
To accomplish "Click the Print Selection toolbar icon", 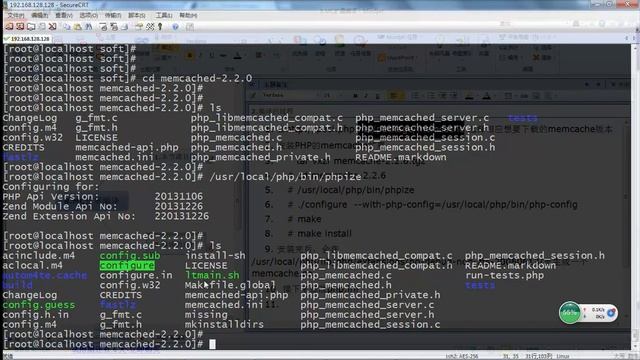I will (x=114, y=27).
